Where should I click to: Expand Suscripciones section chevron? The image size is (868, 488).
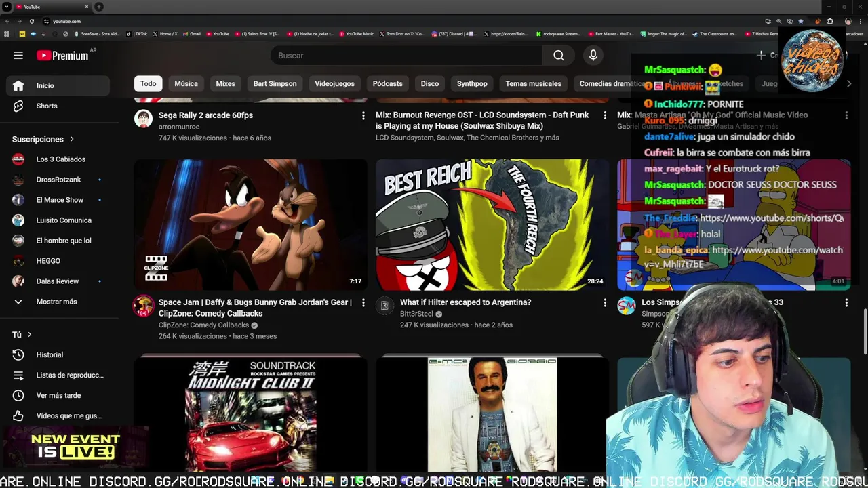(x=72, y=139)
